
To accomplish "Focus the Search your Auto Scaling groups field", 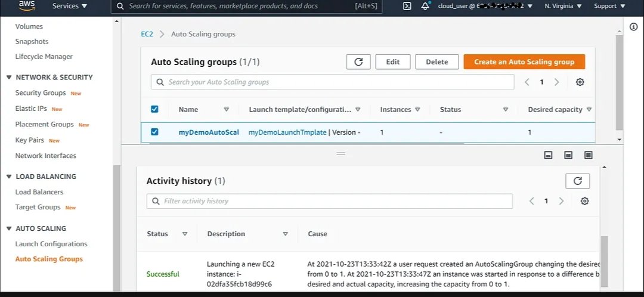I will (333, 82).
